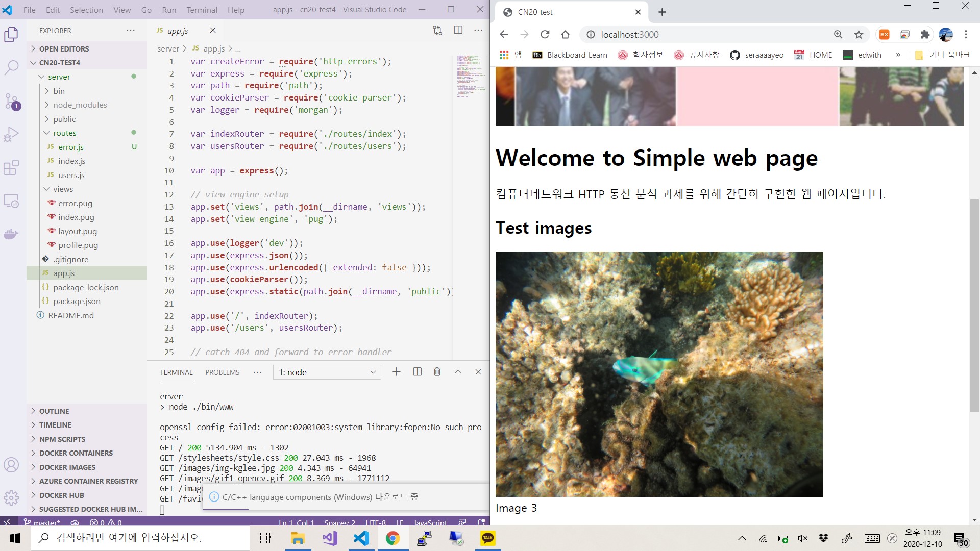Open a new terminal with plus icon
This screenshot has height=551, width=980.
pyautogui.click(x=396, y=372)
